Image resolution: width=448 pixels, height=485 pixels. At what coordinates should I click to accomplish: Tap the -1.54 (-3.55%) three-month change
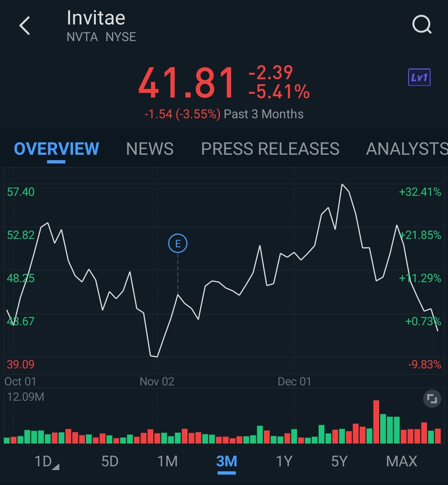(183, 114)
